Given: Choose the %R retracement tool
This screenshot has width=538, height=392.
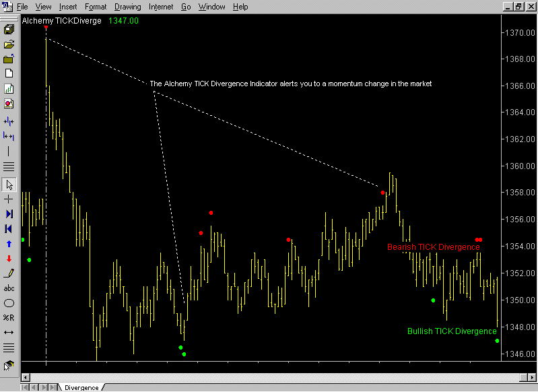Looking at the screenshot, I should [x=9, y=318].
